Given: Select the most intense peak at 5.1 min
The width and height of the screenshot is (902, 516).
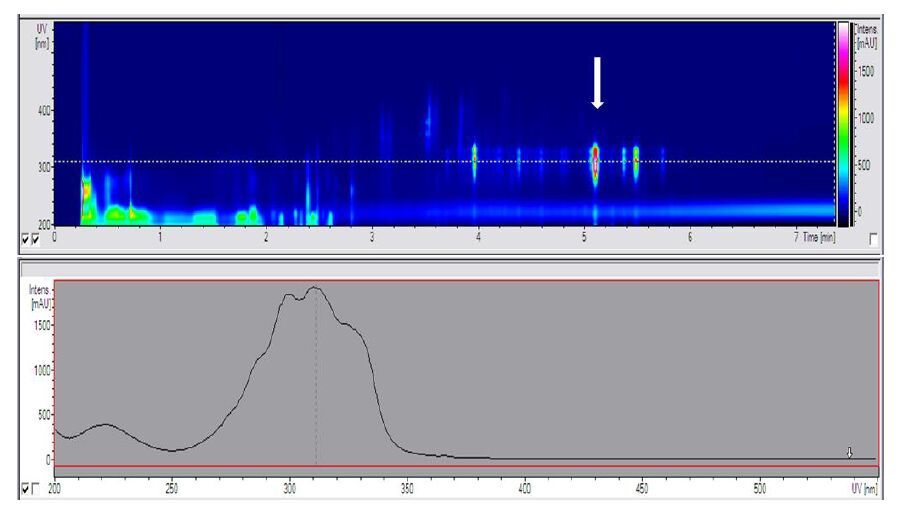Looking at the screenshot, I should tap(595, 162).
